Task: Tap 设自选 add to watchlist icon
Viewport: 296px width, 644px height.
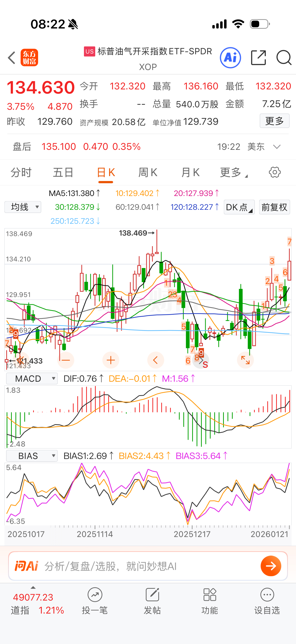Action: click(x=267, y=595)
